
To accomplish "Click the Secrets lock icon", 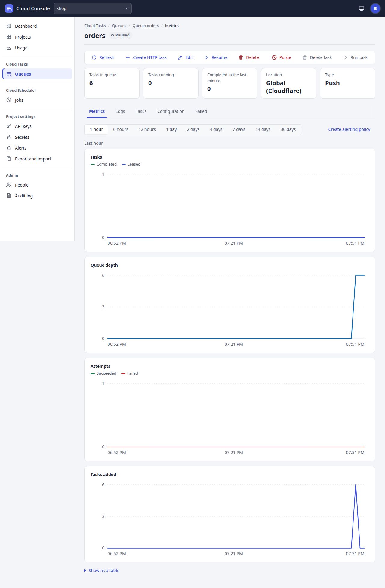I will 9,137.
